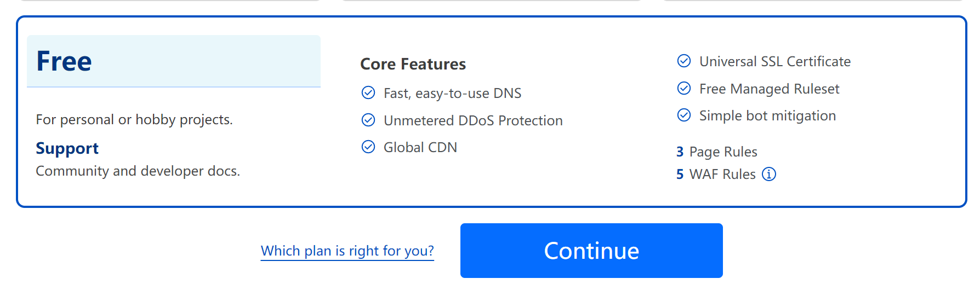Click the checkmark icon beside Unmetered DDoS Protection

tap(368, 120)
